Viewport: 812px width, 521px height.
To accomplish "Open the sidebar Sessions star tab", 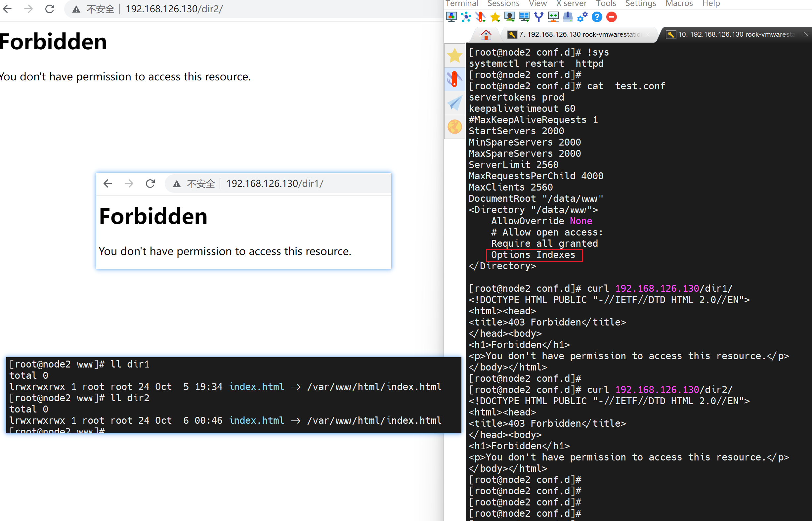I will [454, 56].
